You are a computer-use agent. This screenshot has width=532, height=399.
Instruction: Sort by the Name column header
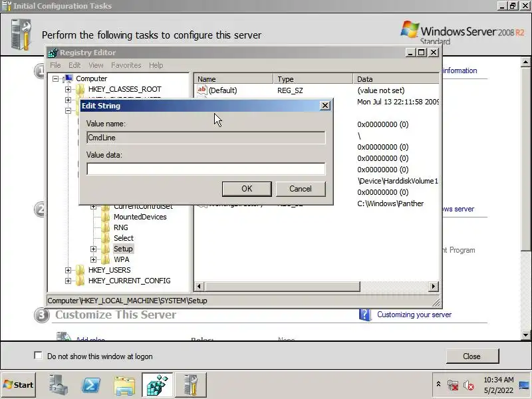coord(233,79)
